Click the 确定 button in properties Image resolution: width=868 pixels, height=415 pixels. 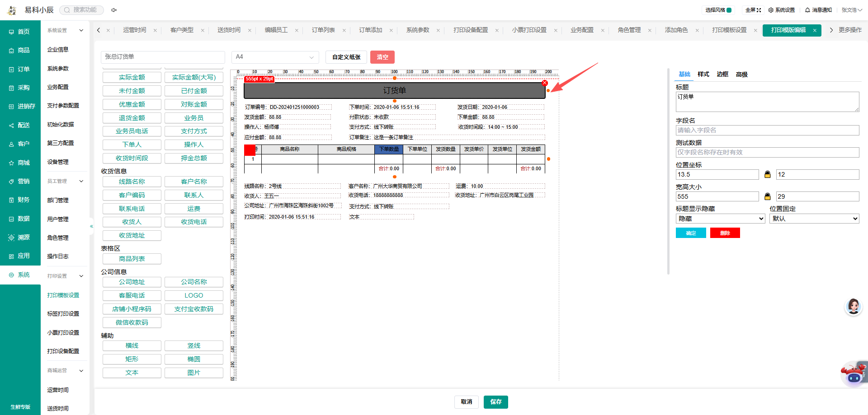click(x=691, y=233)
